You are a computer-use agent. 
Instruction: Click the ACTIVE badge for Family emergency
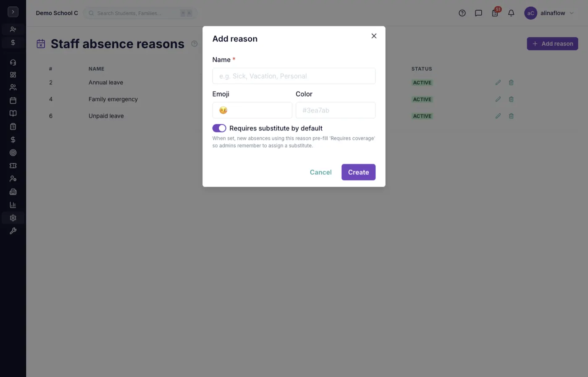coord(422,99)
